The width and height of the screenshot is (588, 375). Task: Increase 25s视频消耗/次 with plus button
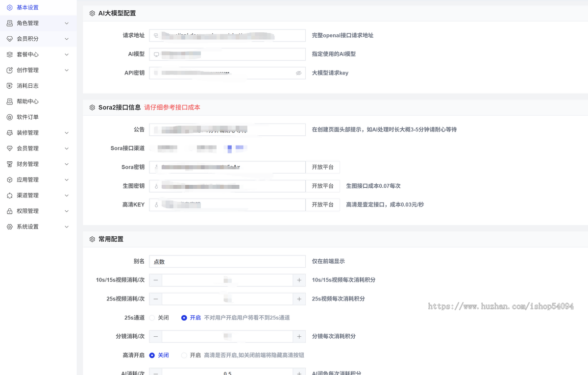click(x=299, y=299)
